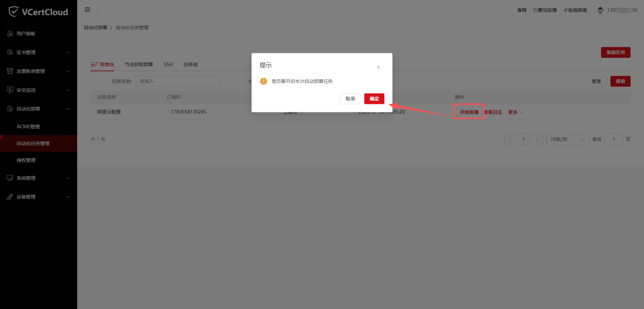Image resolution: width=644 pixels, height=309 pixels.
Task: Click the 证书管理 certificate icon
Action: (x=10, y=52)
